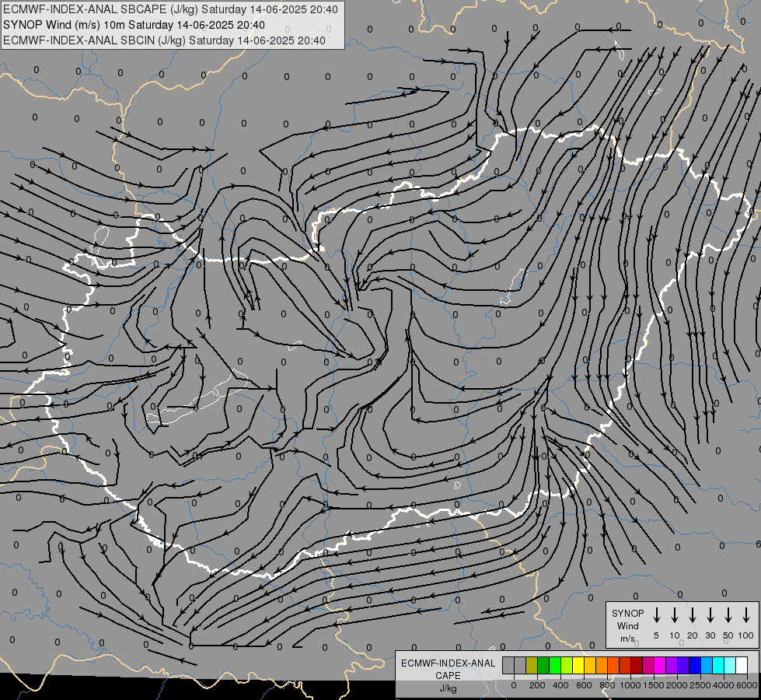The width and height of the screenshot is (761, 700).
Task: Click the '100' wind speed legend value
Action: pos(746,635)
